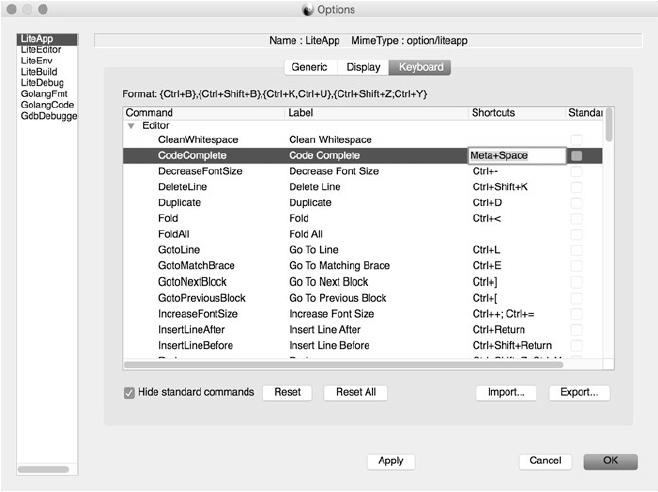Select the GotoPreviousBlock command
This screenshot has height=492, width=658.
(201, 298)
